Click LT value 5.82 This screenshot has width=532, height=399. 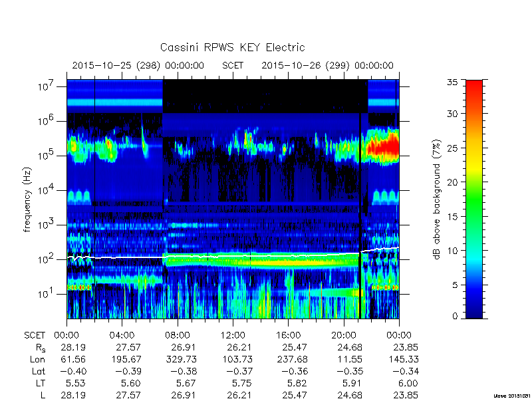pos(297,383)
